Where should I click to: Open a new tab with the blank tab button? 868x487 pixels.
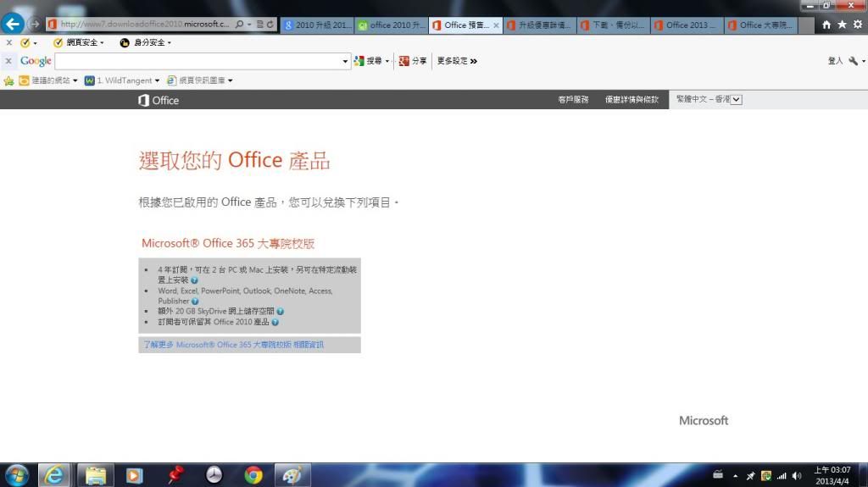806,25
